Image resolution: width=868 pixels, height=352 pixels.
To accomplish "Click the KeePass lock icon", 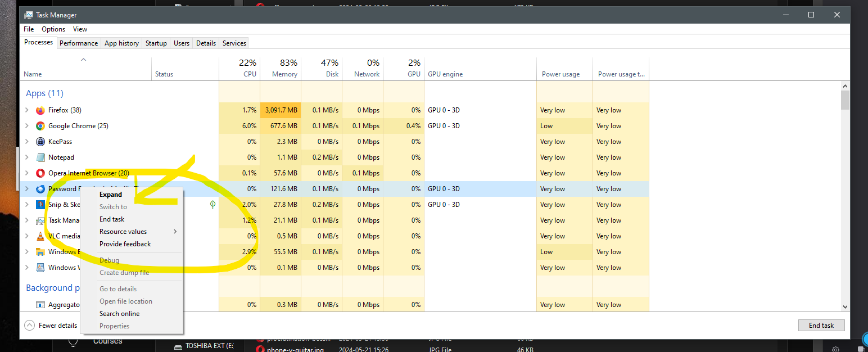I will click(40, 142).
